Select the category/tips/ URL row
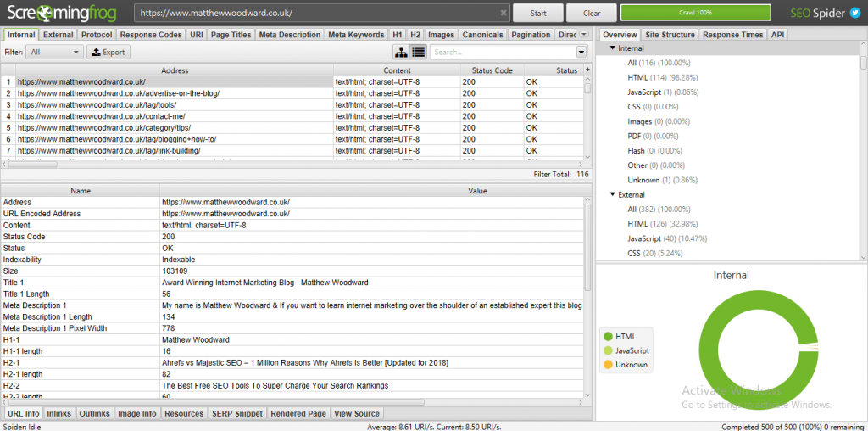 (292, 127)
